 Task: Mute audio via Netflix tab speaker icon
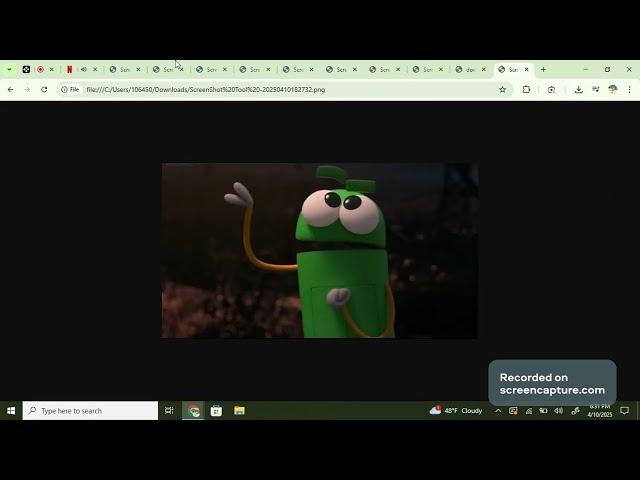(x=84, y=70)
